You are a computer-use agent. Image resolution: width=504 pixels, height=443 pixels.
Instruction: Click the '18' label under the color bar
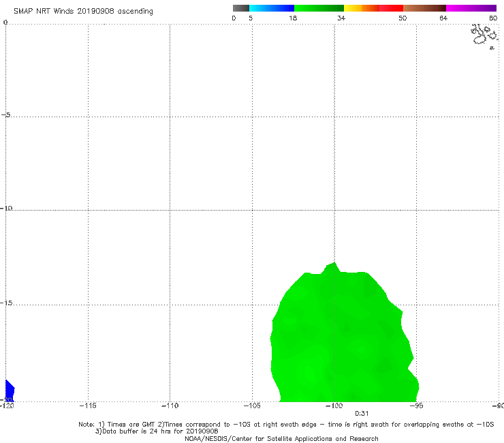[293, 18]
